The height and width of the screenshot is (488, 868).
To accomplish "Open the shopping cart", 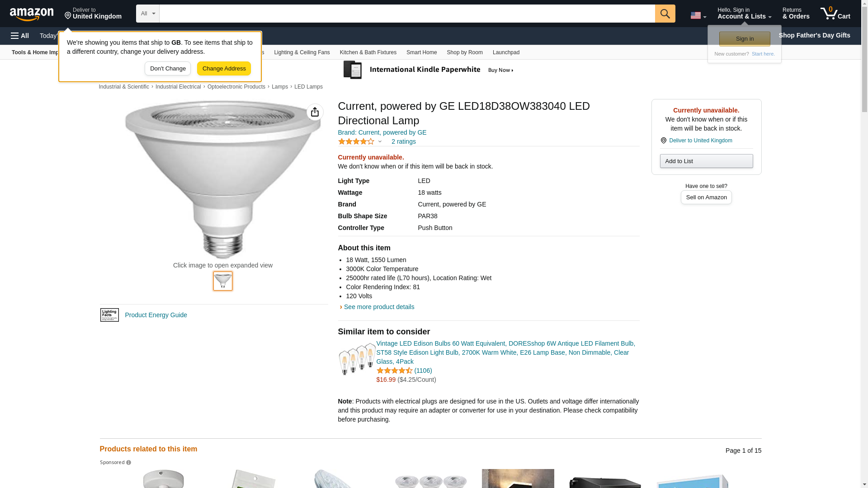I will tap(835, 14).
